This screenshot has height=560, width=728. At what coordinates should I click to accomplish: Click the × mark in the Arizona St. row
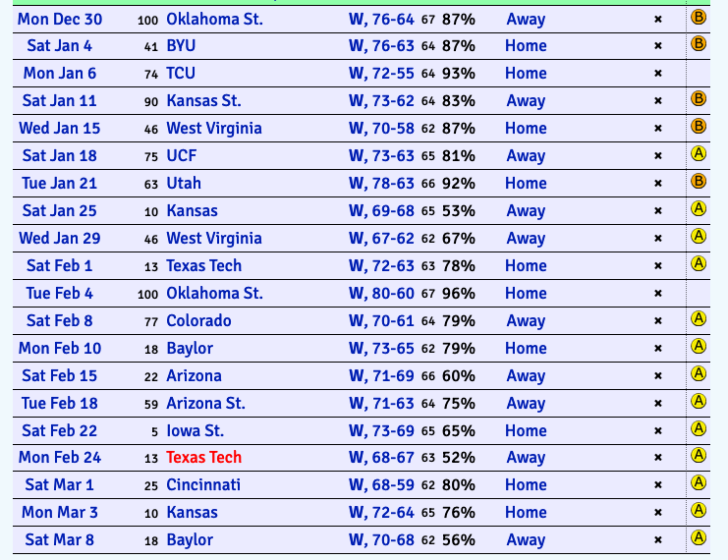pyautogui.click(x=658, y=404)
